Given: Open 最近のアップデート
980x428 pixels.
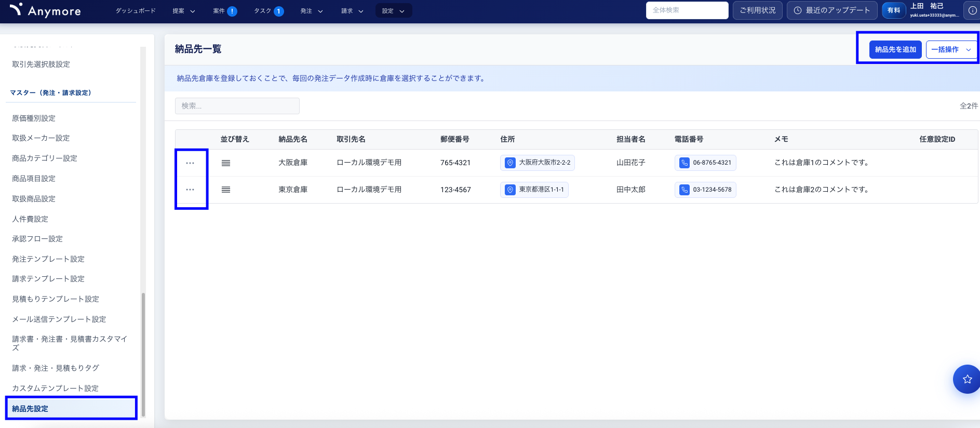Looking at the screenshot, I should (x=832, y=10).
